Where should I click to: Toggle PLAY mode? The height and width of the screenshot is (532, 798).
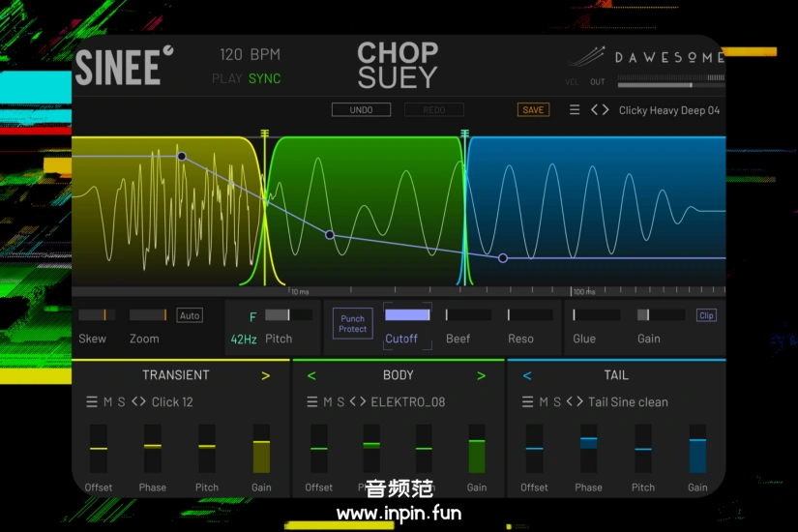[x=227, y=78]
